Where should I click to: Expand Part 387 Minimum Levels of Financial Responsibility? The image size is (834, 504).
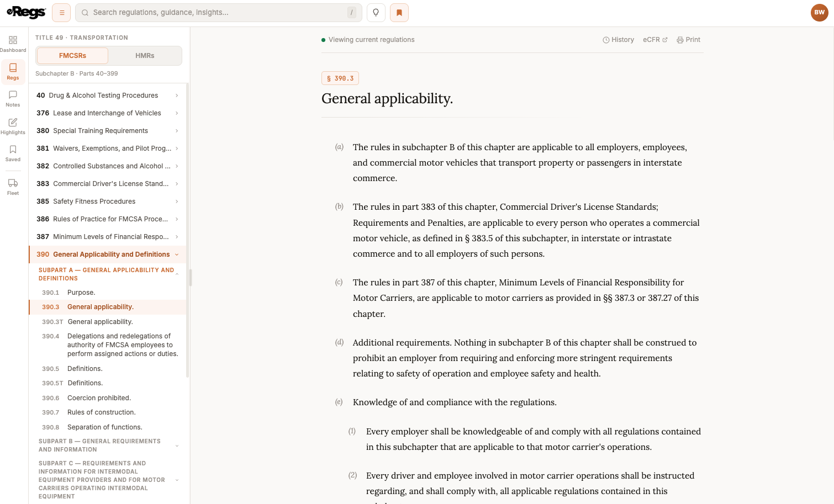[x=107, y=237]
